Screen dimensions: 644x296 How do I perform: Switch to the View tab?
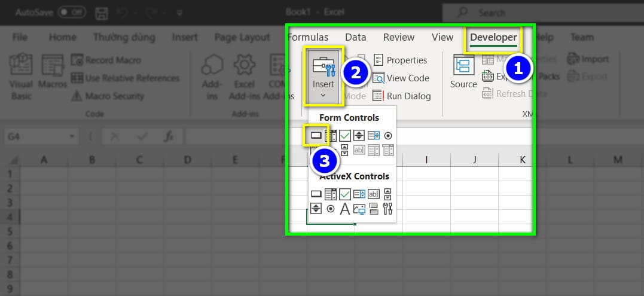[x=442, y=37]
